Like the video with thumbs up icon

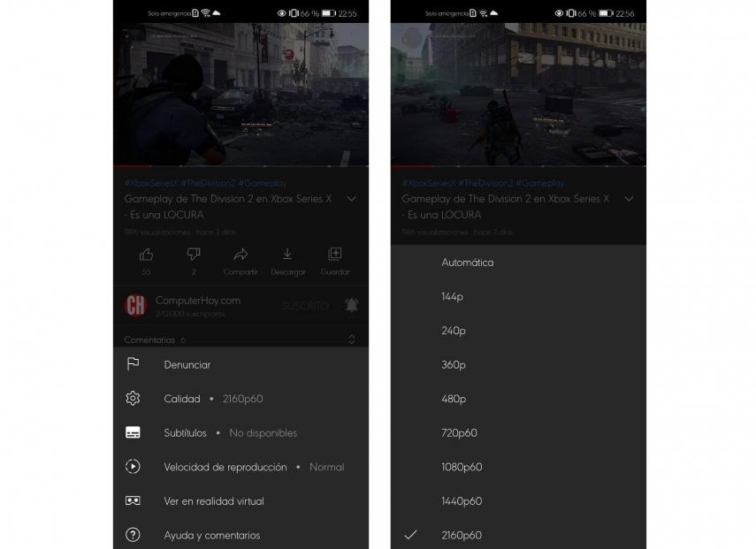(146, 255)
